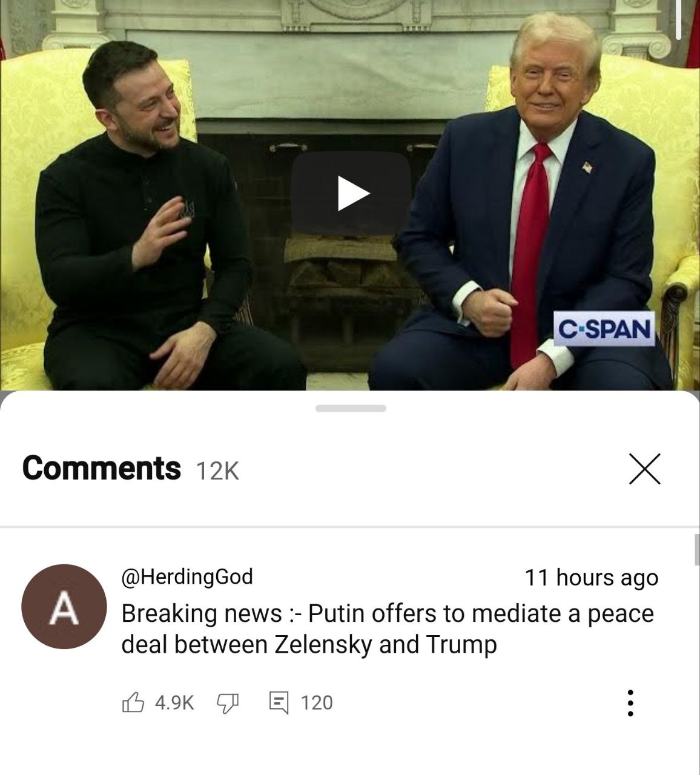The height and width of the screenshot is (775, 700).
Task: Close the Comments panel with X
Action: pyautogui.click(x=645, y=469)
